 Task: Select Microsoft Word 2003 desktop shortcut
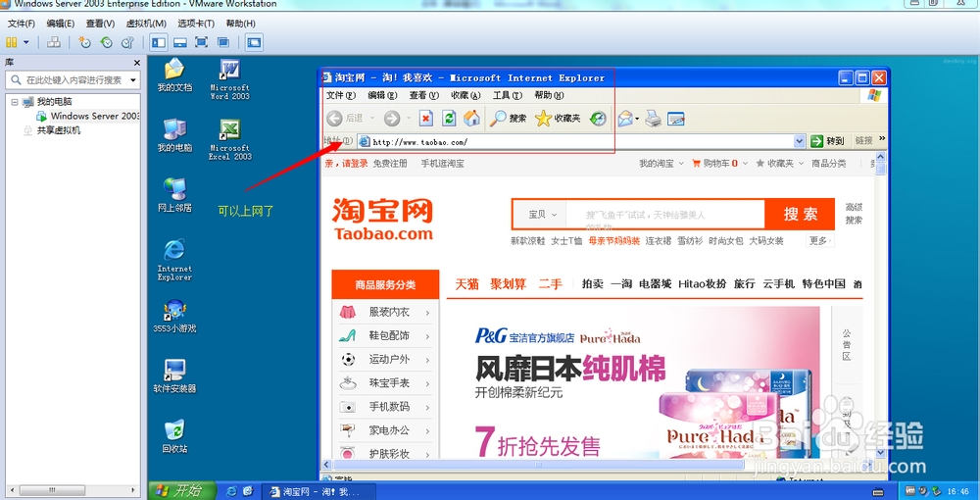point(229,78)
